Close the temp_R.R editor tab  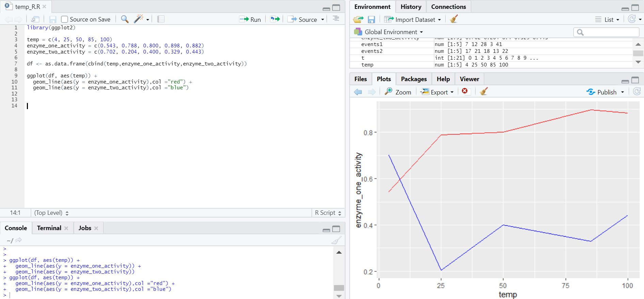(44, 6)
